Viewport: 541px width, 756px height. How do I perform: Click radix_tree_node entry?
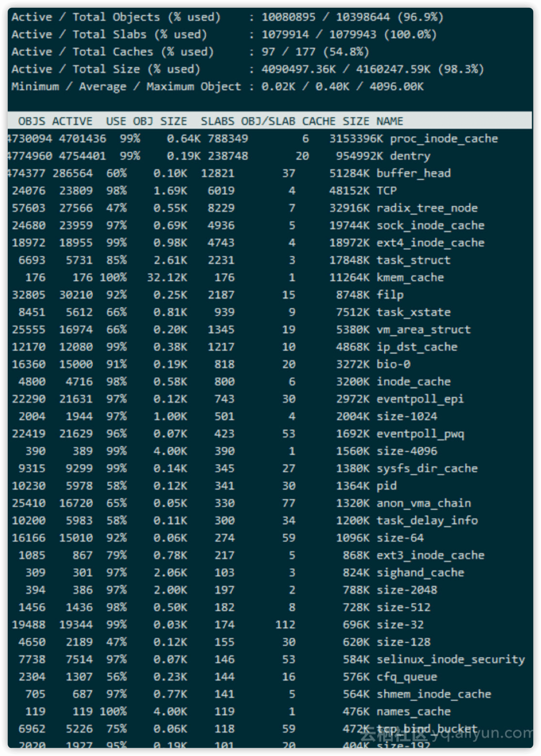tap(427, 208)
